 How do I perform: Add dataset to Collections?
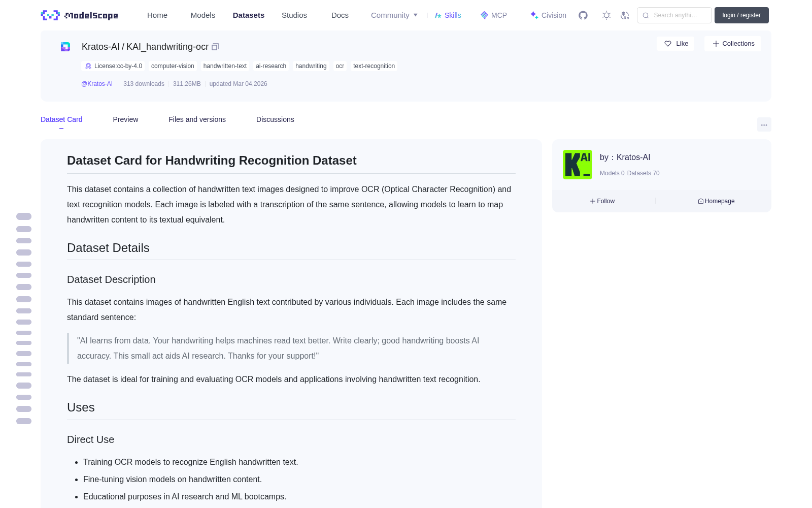coord(733,44)
